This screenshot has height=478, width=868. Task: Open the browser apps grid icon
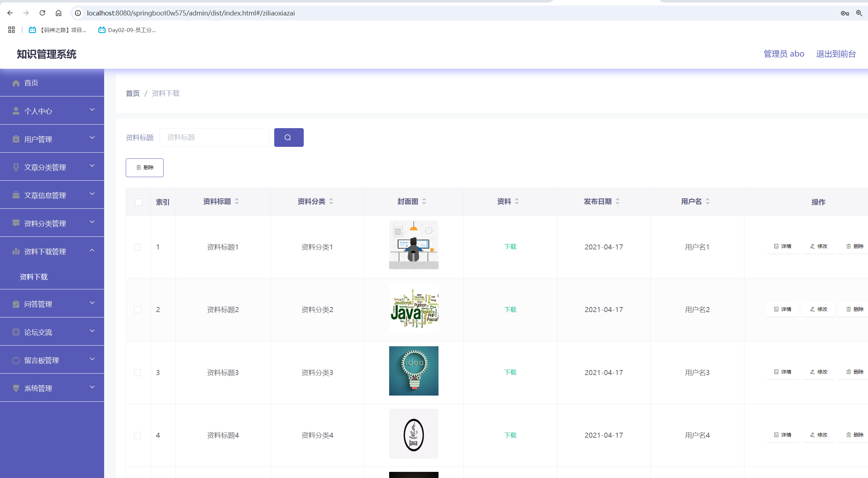pyautogui.click(x=12, y=30)
